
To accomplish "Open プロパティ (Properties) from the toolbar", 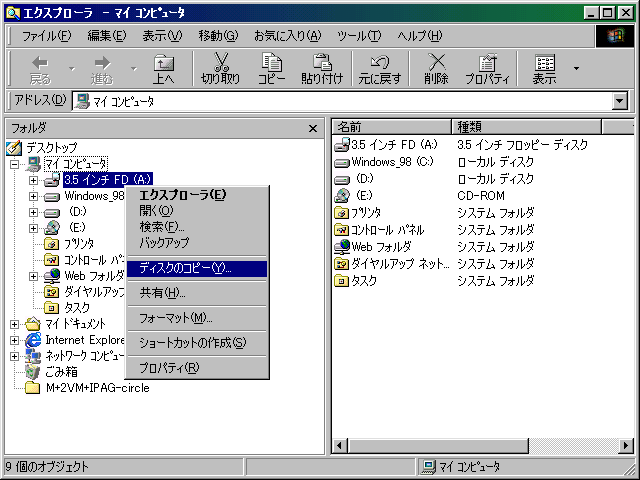I will [x=487, y=69].
